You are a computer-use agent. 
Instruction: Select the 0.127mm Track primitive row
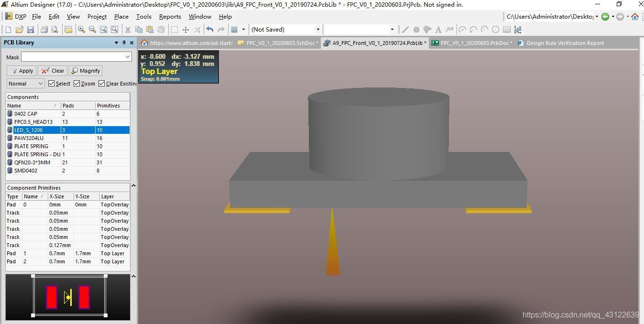(68, 245)
